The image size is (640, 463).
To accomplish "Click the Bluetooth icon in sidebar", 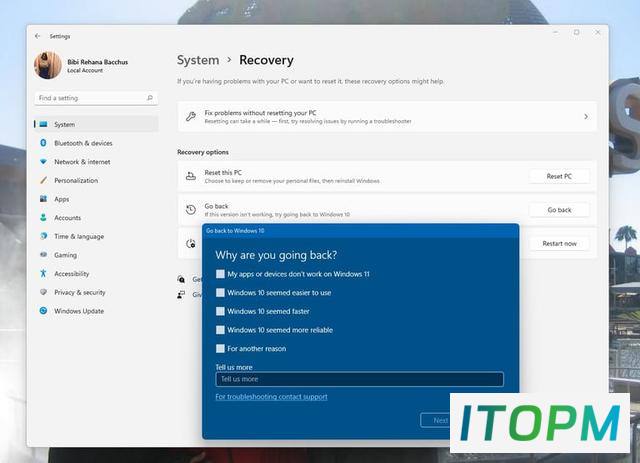I will 43,143.
